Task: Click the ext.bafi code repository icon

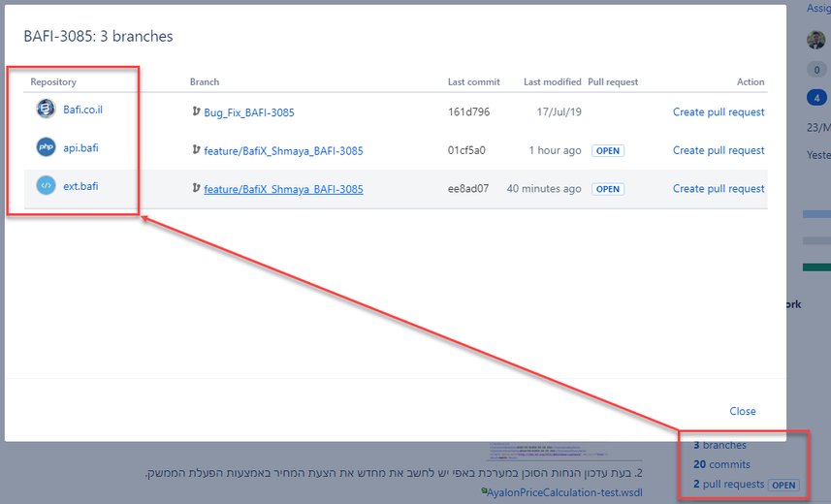Action: pos(46,185)
